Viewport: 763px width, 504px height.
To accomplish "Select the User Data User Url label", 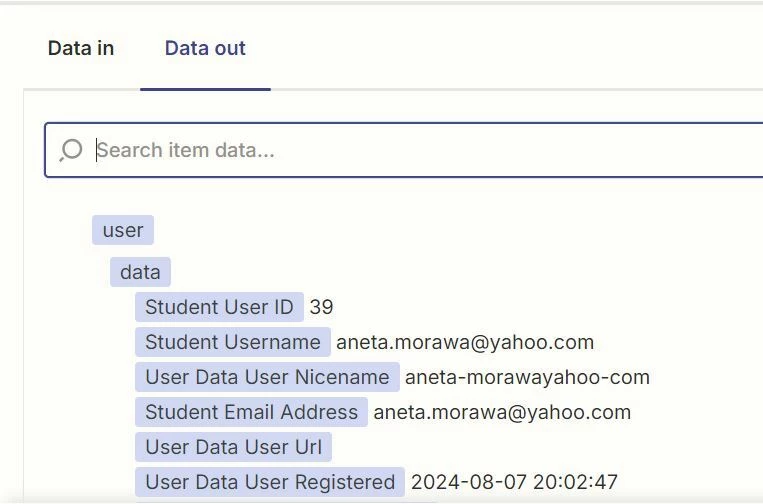I will 234,447.
